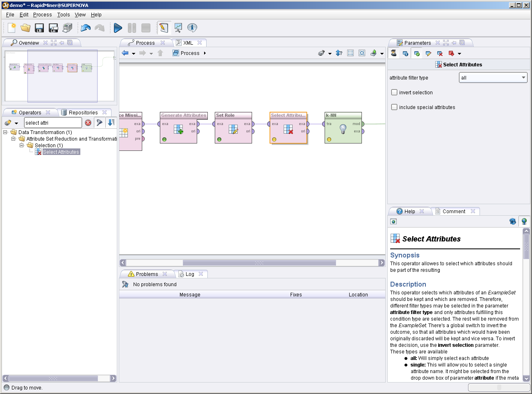
Task: Click the k-NN lightbulb icon
Action: (x=343, y=129)
